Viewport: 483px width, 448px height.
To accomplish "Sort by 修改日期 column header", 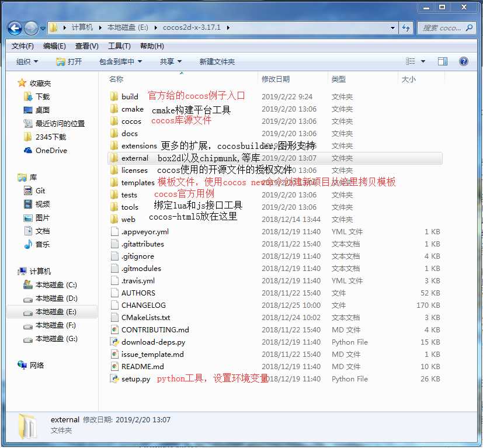I will pos(276,79).
